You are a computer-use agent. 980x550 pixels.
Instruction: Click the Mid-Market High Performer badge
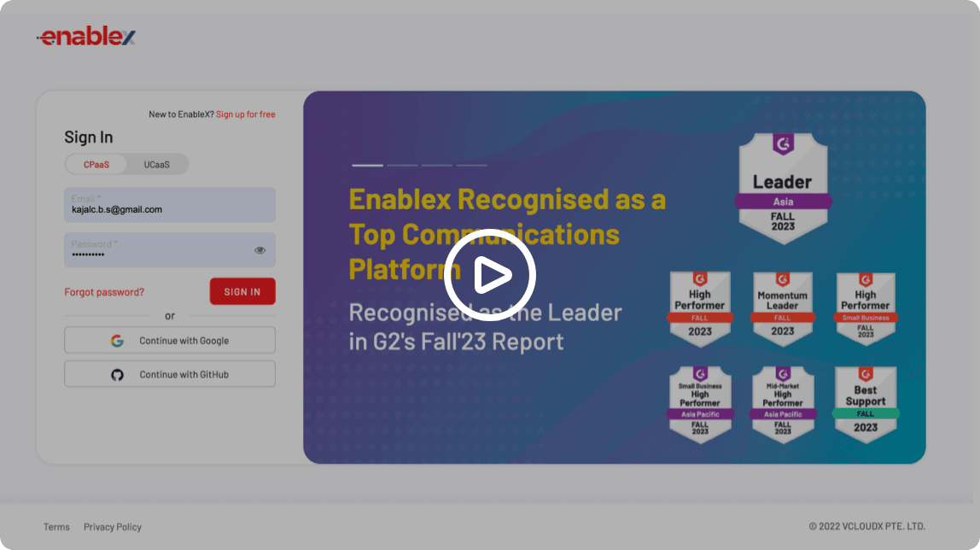point(783,404)
